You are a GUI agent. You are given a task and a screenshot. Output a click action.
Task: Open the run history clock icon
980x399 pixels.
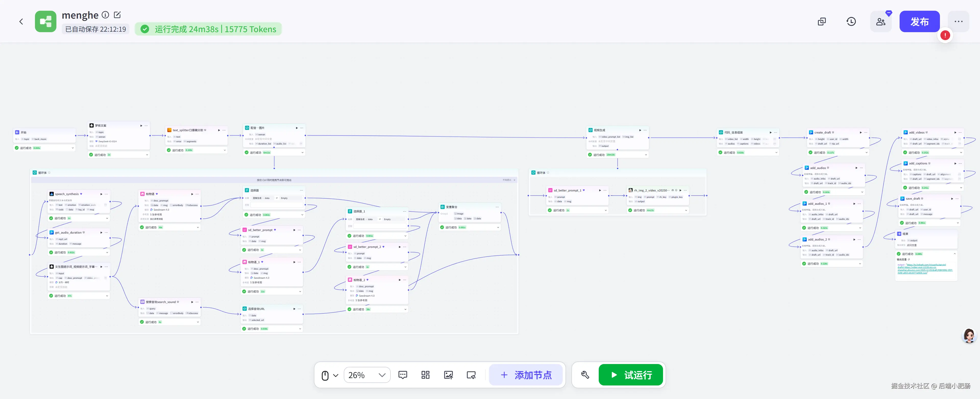[x=851, y=22]
